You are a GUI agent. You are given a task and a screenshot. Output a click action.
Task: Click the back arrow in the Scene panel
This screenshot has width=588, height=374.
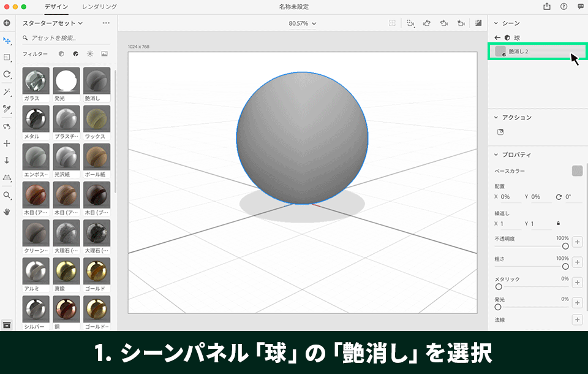497,37
